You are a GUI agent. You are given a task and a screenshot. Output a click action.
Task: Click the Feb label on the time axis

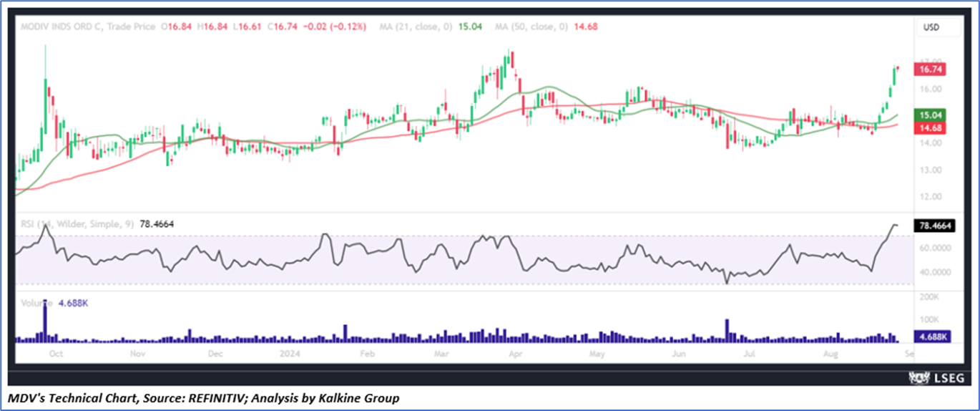[368, 354]
